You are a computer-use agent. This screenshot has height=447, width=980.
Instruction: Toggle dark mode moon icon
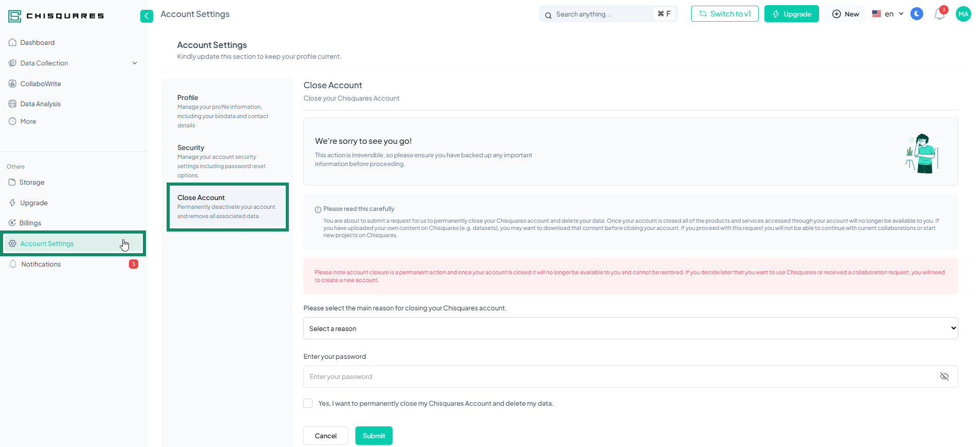917,14
